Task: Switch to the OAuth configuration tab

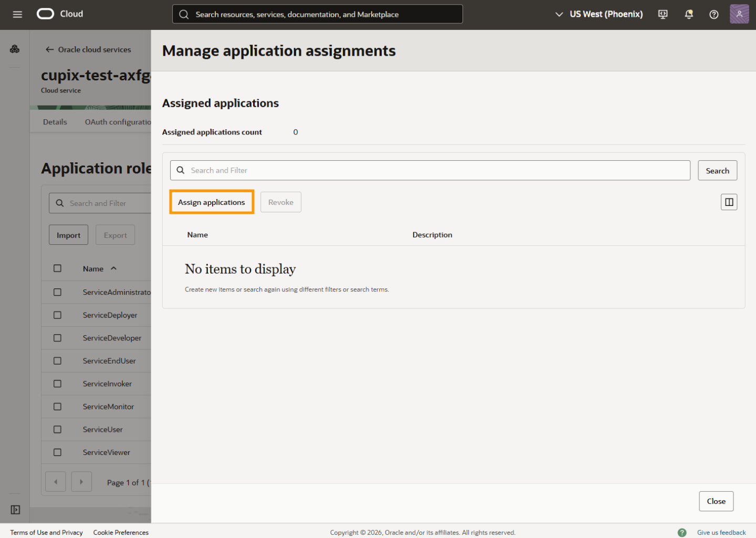Action: point(118,122)
